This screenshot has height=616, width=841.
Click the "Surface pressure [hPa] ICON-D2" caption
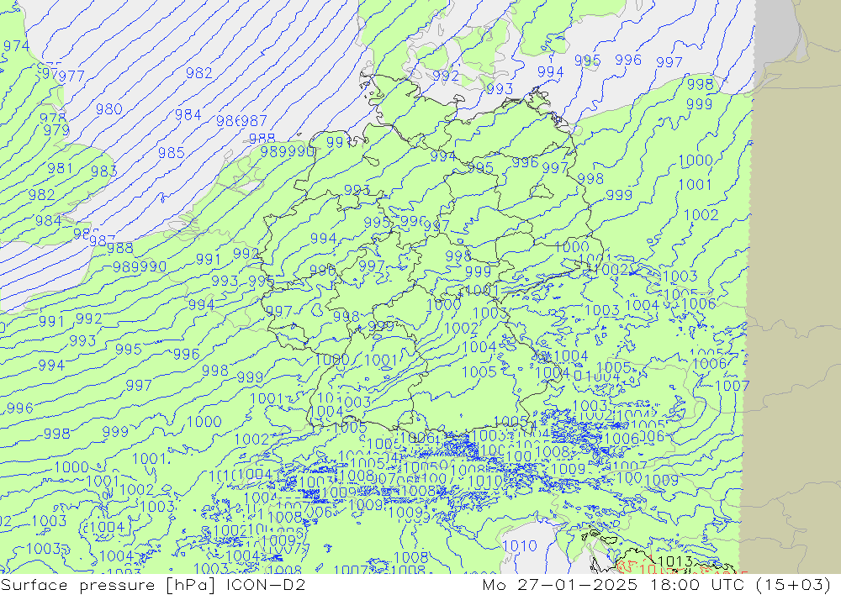(x=153, y=585)
